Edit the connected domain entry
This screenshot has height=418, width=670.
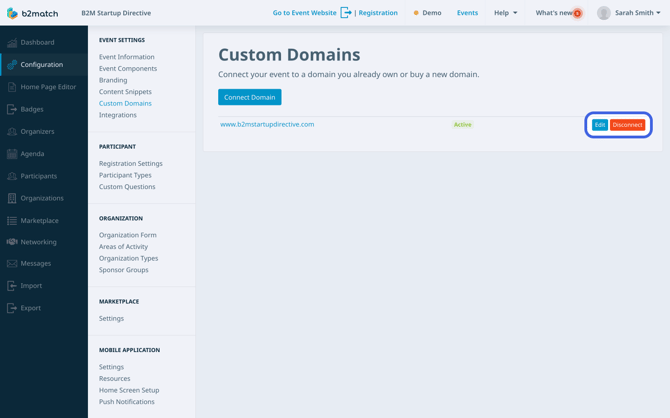600,125
